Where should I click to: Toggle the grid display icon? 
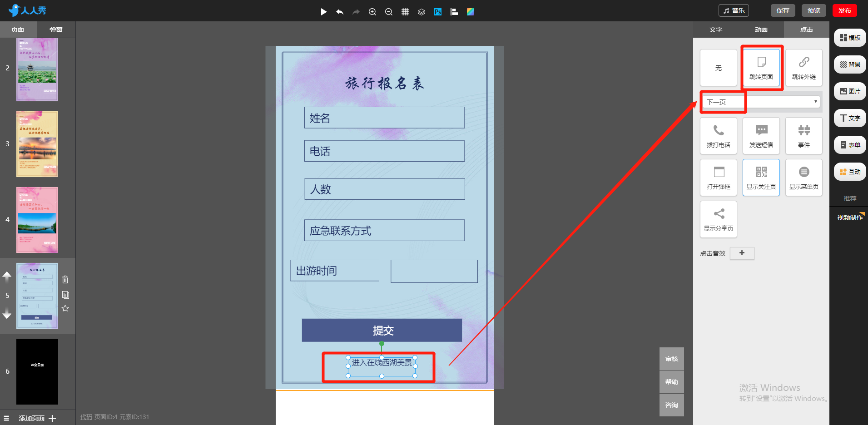(405, 12)
